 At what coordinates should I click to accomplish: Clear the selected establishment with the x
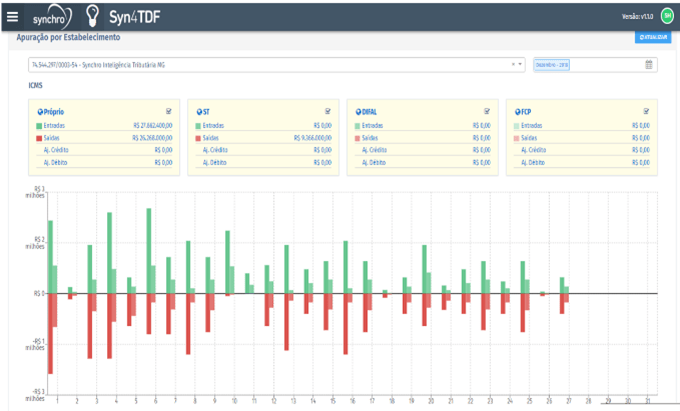coord(513,64)
